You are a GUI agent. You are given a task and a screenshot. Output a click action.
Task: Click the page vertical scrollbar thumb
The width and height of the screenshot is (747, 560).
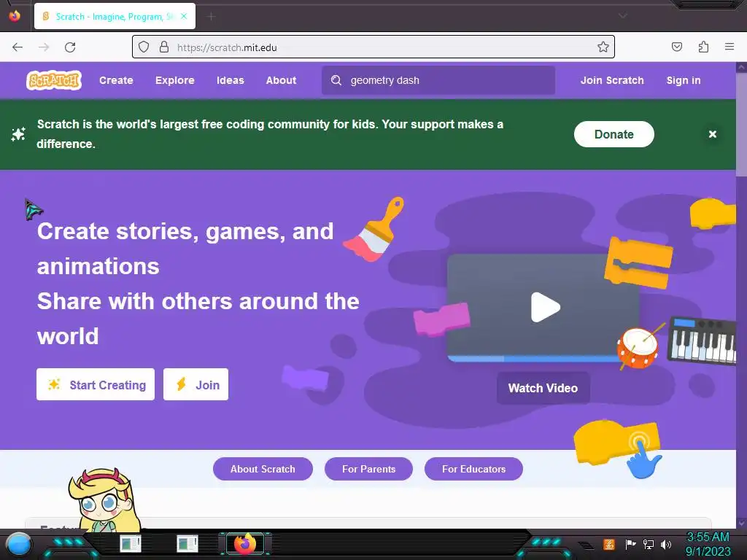(x=741, y=125)
